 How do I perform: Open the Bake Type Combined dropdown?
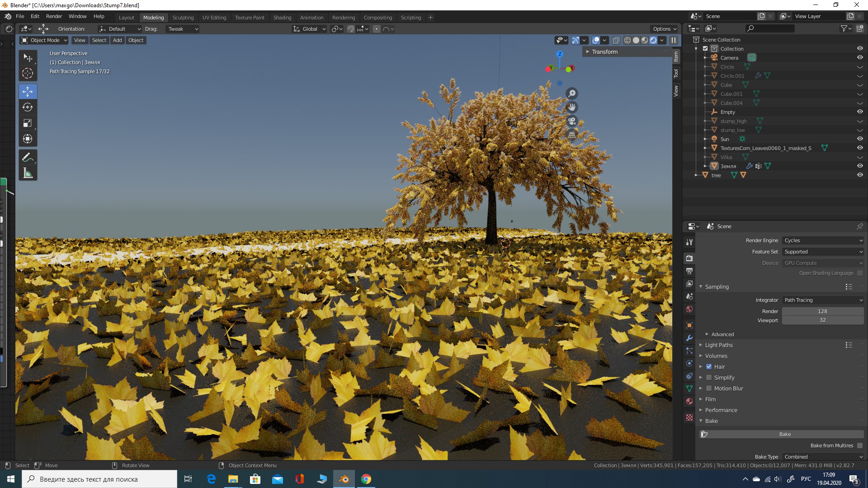coord(823,457)
